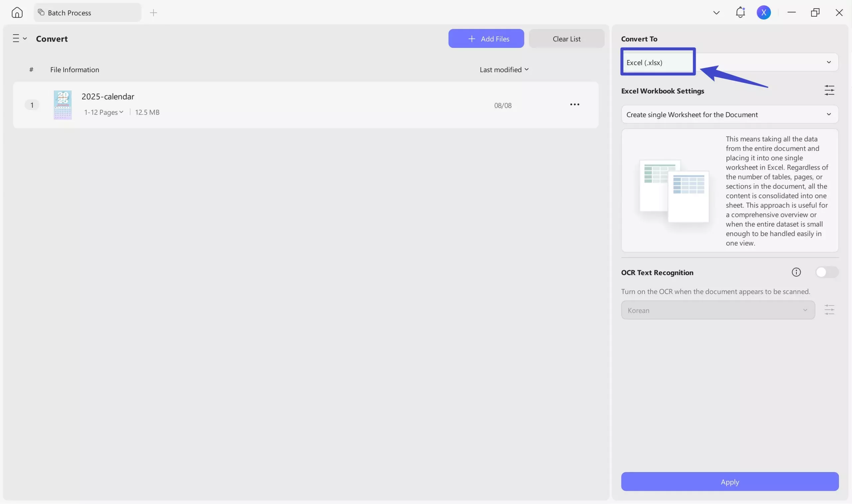Open more options for 2025-calendar
This screenshot has width=852, height=504.
point(574,104)
